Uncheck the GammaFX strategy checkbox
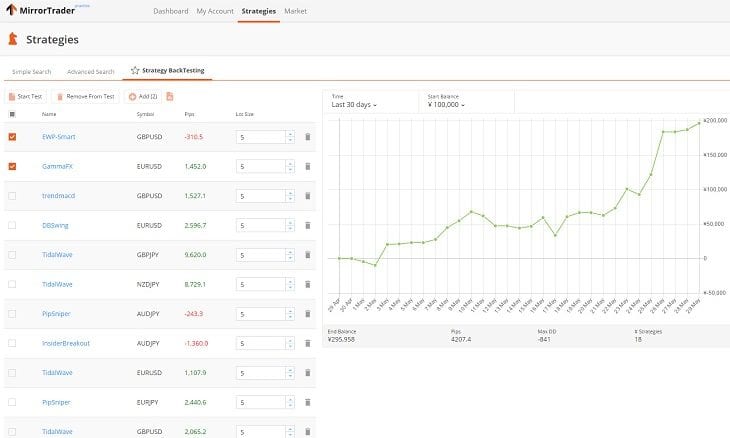The width and height of the screenshot is (730, 438). click(x=12, y=166)
